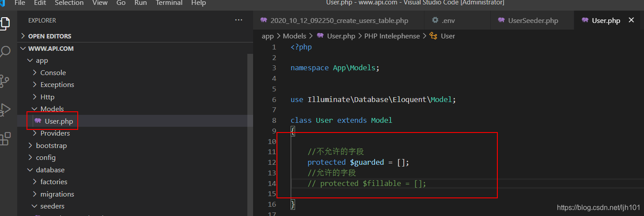Click PHP icon beside User.php in breadcrumb
Screen dimensions: 644x216
tap(320, 36)
